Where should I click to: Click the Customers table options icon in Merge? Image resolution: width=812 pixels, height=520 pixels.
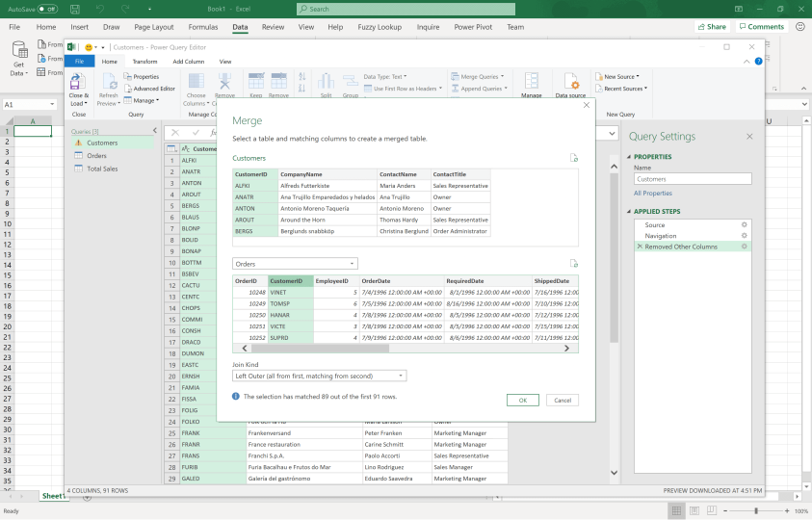(574, 158)
